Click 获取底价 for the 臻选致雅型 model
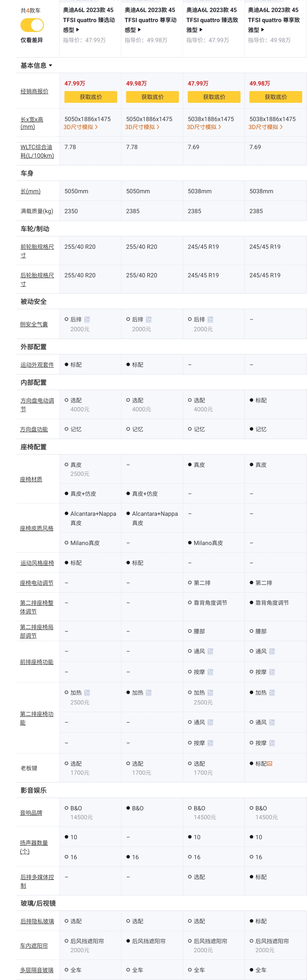The image size is (307, 980). click(x=214, y=97)
